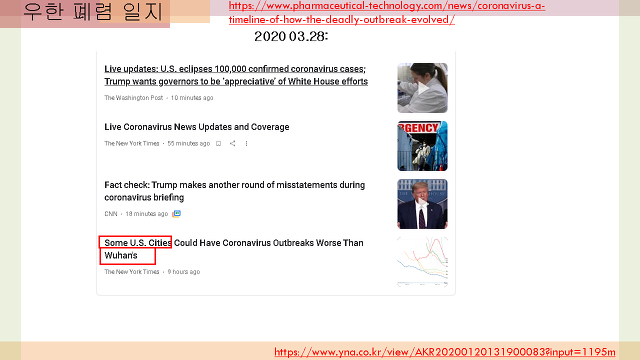Click the share icon on the New York Times story
Image resolution: width=640 pixels, height=360 pixels.
click(232, 143)
